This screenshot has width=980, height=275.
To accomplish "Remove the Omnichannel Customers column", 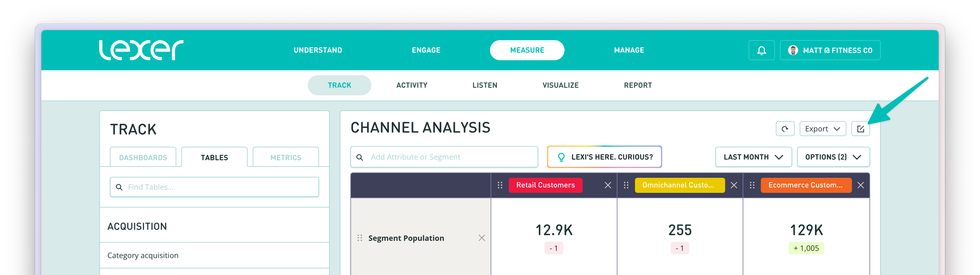I will (x=734, y=185).
